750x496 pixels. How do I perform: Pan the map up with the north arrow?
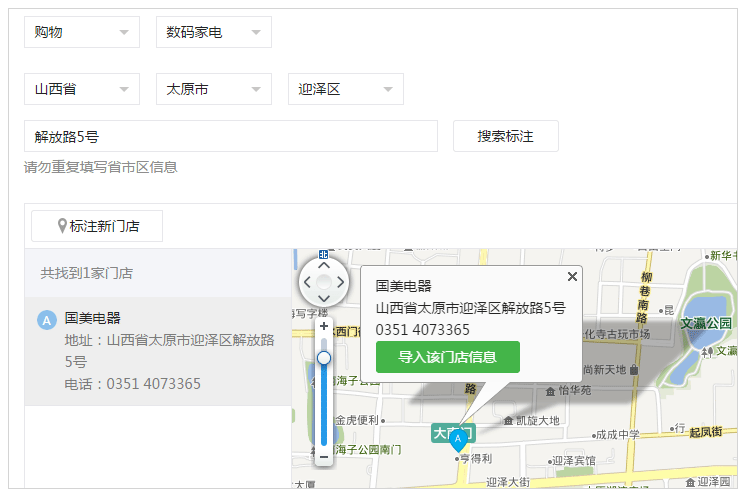pyautogui.click(x=323, y=266)
